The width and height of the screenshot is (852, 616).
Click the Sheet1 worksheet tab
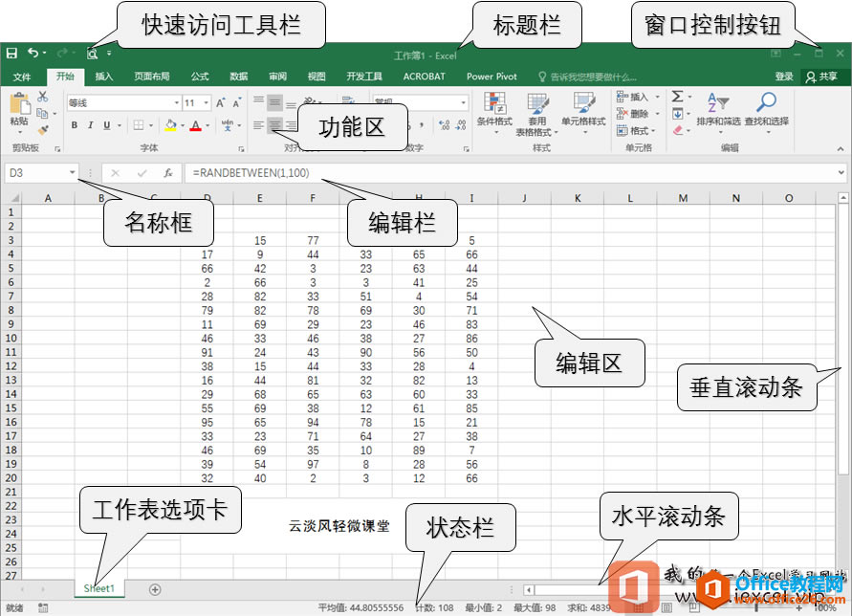point(98,589)
